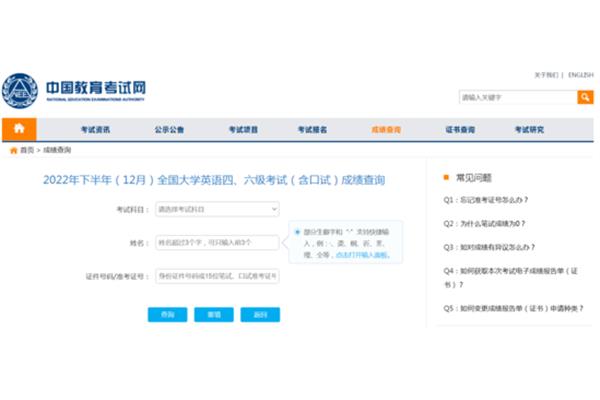Open FAQ Q4 about electronic score report
Image resolution: width=600 pixels, height=400 pixels.
(x=510, y=278)
